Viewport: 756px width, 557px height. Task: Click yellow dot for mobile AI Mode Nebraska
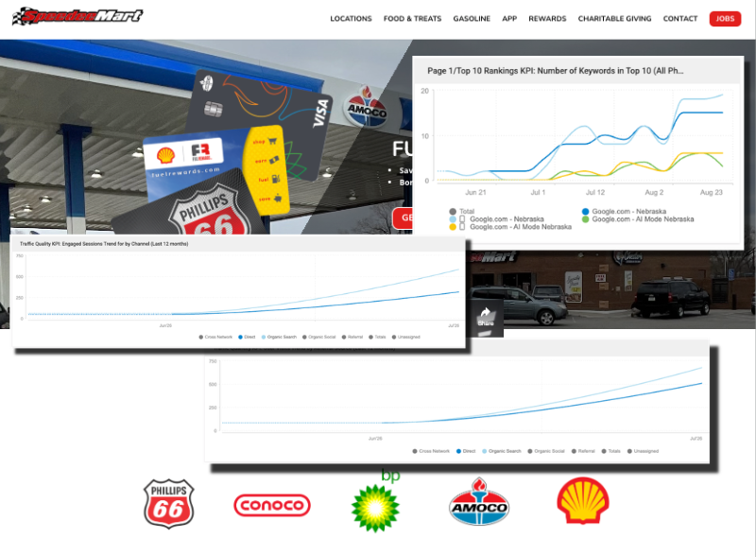(453, 227)
